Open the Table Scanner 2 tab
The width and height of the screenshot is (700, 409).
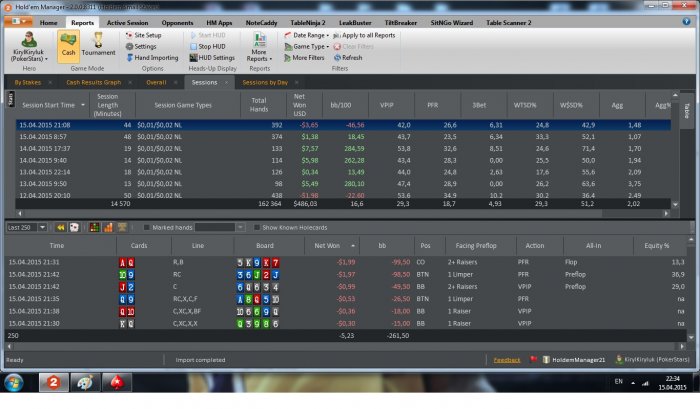[508, 22]
